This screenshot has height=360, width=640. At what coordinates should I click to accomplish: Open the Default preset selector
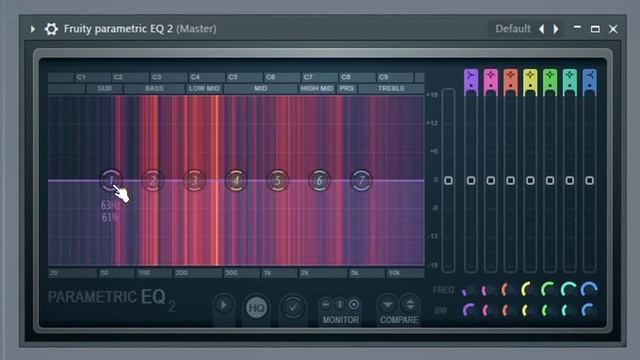[513, 29]
